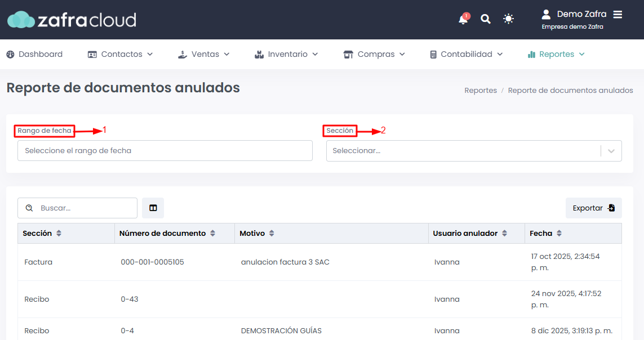
Task: Click the Ventas hand icon
Action: pos(183,55)
